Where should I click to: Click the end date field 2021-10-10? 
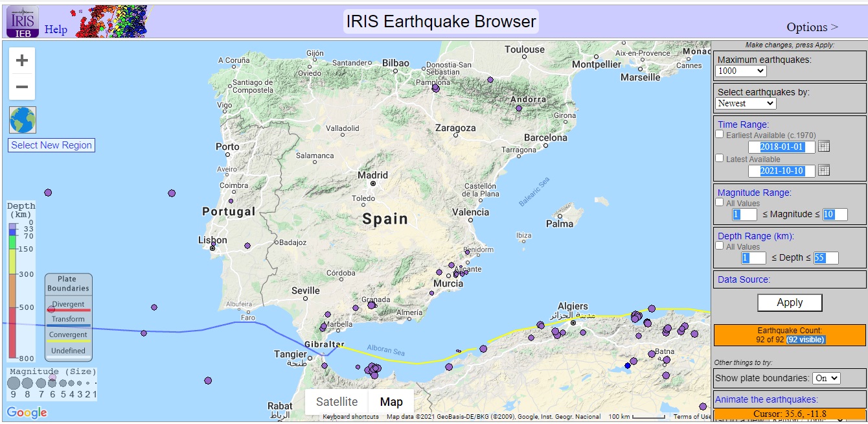[782, 171]
